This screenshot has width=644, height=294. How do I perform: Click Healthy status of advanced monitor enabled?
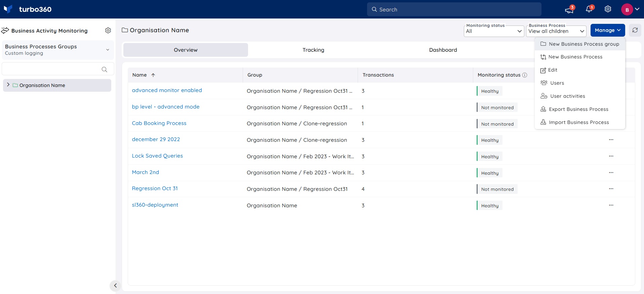click(x=489, y=91)
